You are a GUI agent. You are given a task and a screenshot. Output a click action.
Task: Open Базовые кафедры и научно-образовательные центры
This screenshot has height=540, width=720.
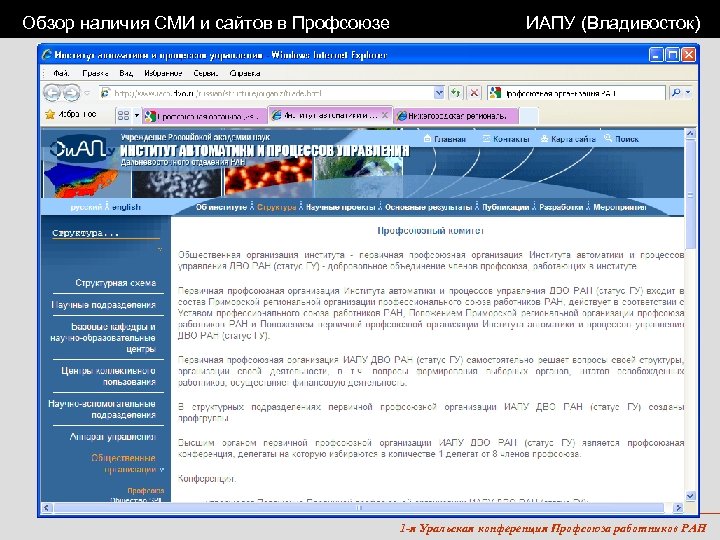pos(103,338)
